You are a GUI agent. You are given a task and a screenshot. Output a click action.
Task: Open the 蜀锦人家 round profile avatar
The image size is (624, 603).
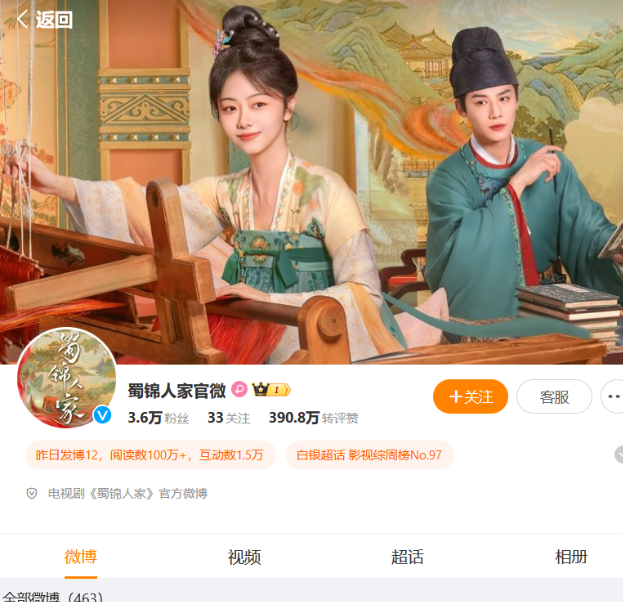66,378
